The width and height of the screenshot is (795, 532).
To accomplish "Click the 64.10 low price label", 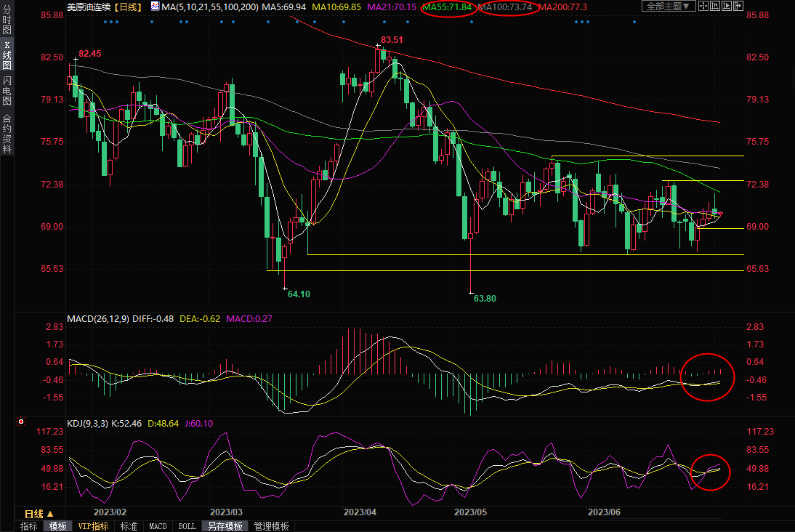I will [x=299, y=294].
